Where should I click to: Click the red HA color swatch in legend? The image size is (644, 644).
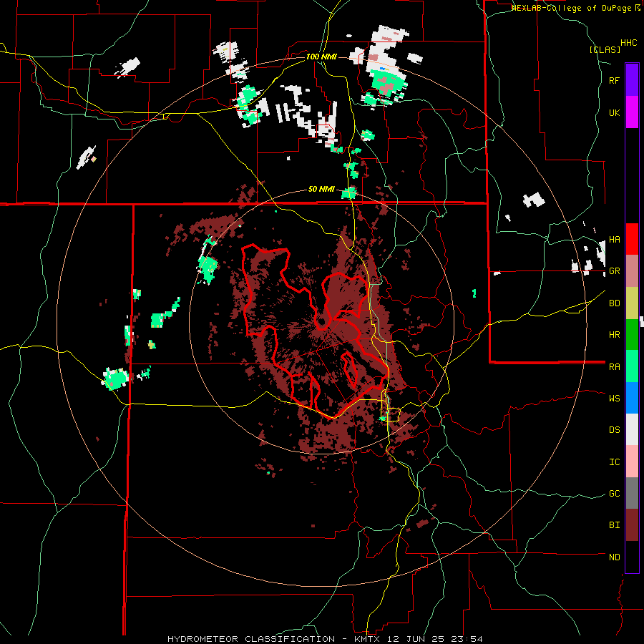632,239
